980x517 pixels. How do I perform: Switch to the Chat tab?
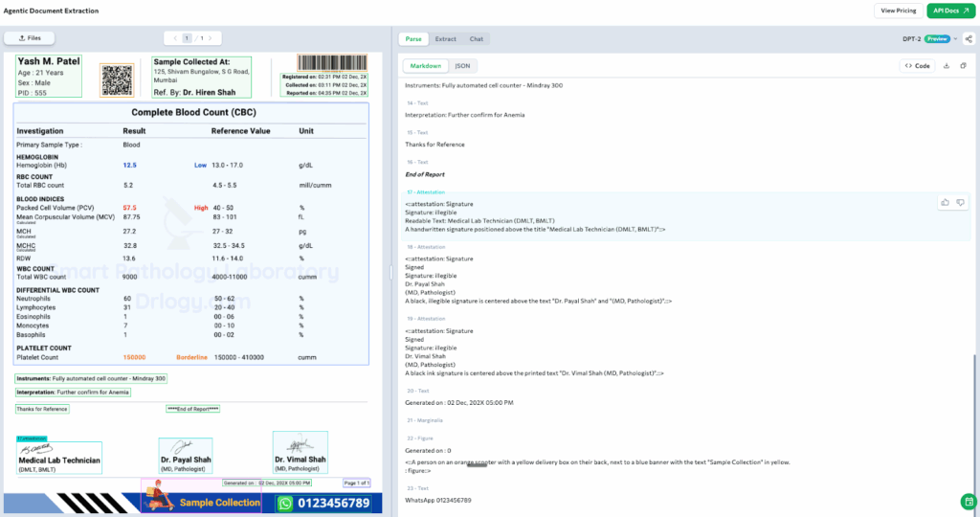pyautogui.click(x=476, y=39)
